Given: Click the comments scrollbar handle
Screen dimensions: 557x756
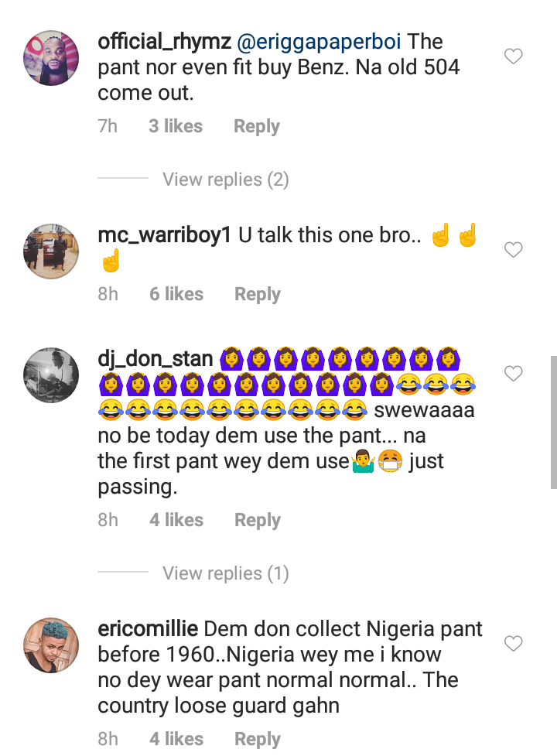Looking at the screenshot, I should (x=553, y=422).
